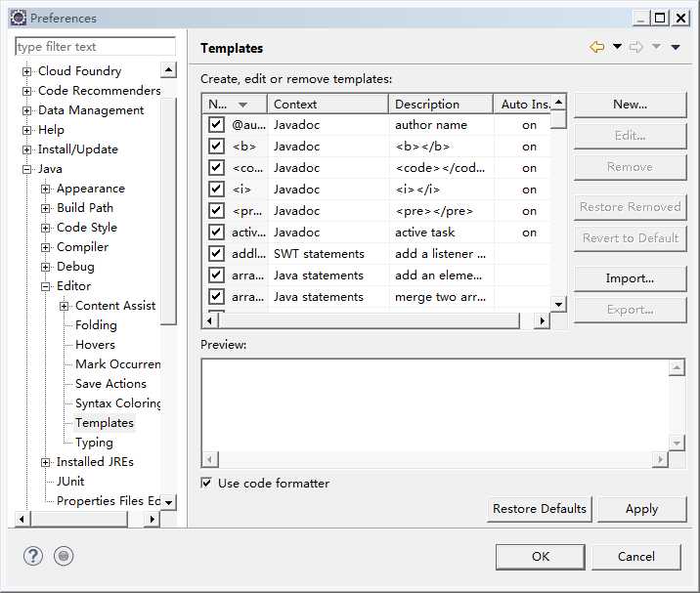
Task: Click the preferences tree scroll down arrow
Action: [x=168, y=502]
